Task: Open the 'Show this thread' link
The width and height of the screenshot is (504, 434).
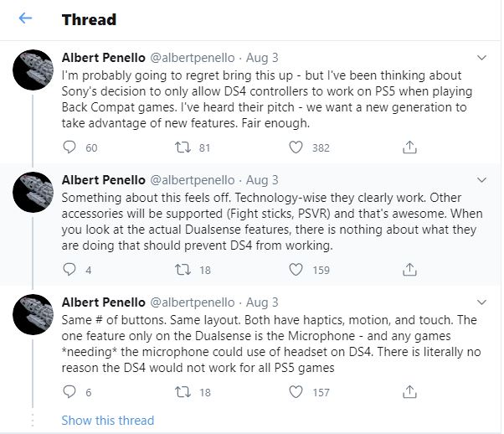Action: pos(108,420)
